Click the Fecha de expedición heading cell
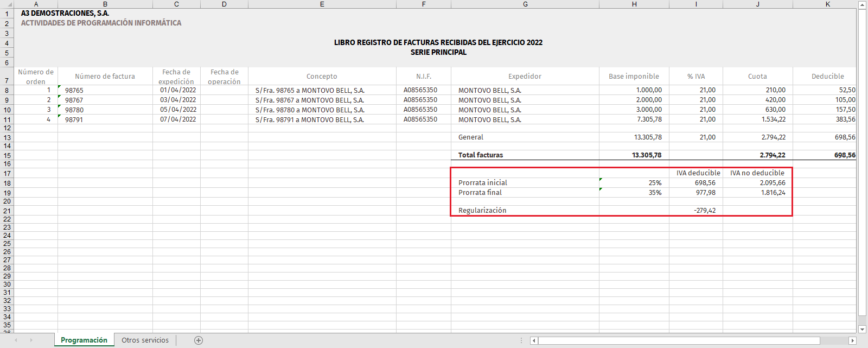 [x=176, y=77]
